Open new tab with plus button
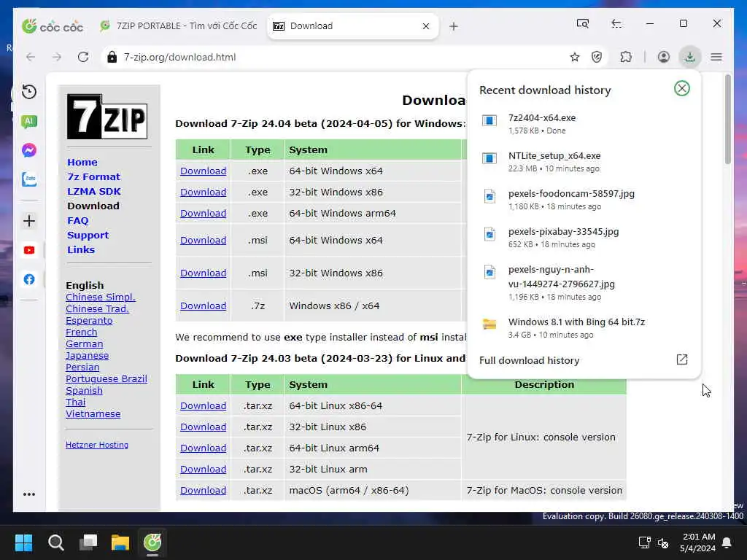This screenshot has width=747, height=560. [x=454, y=26]
